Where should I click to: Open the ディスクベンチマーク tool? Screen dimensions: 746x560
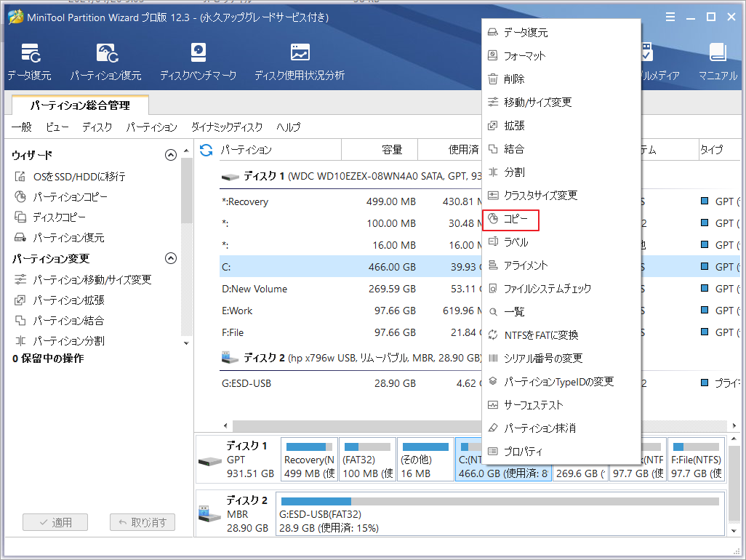point(198,62)
